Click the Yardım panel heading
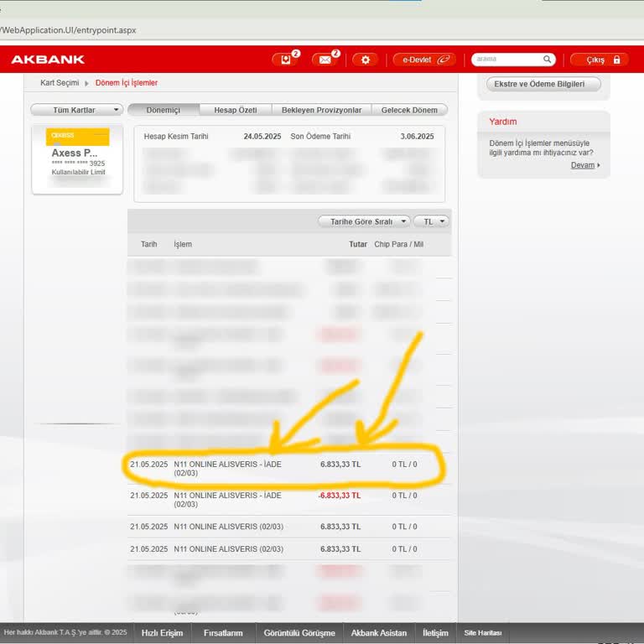 click(x=503, y=122)
